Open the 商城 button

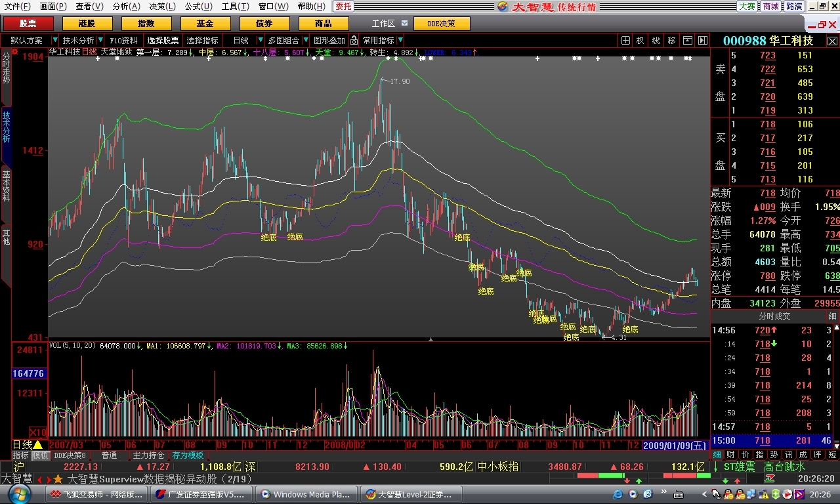770,7
